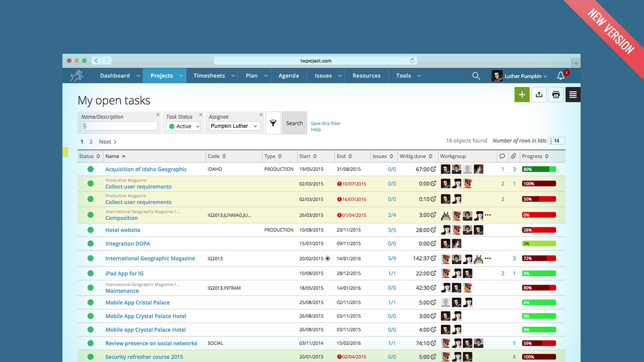The height and width of the screenshot is (362, 644).
Task: Remove the Task Status filter with its X
Action: coord(201,115)
